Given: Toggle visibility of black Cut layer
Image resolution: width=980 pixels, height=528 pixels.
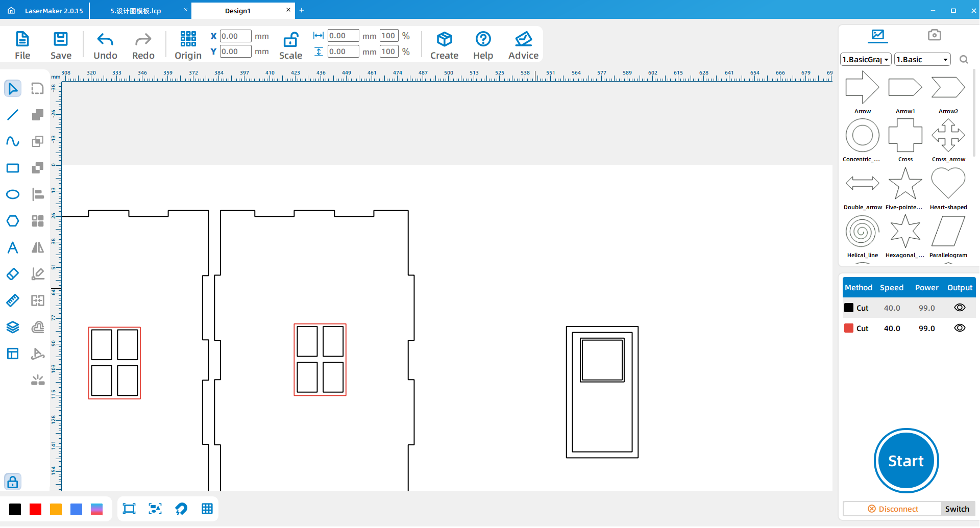Looking at the screenshot, I should point(960,308).
